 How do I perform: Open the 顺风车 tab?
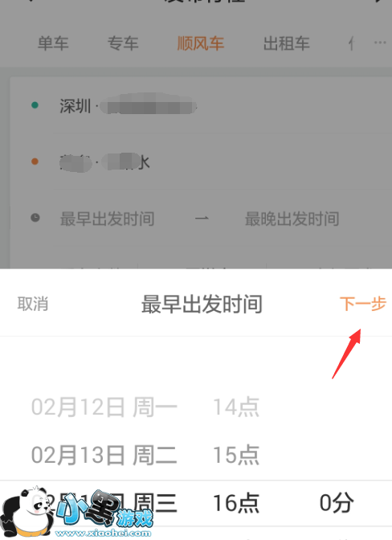(x=201, y=43)
